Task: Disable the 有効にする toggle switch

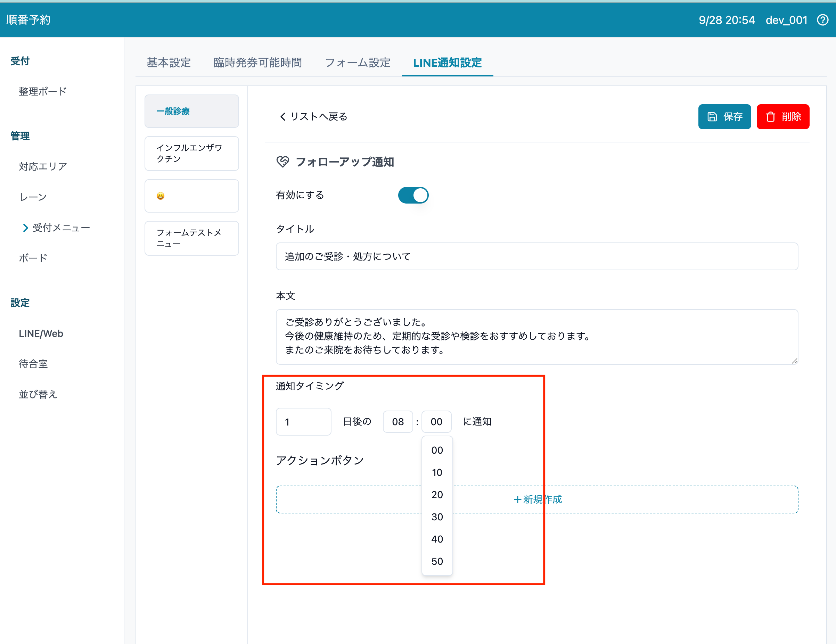Action: click(x=413, y=195)
